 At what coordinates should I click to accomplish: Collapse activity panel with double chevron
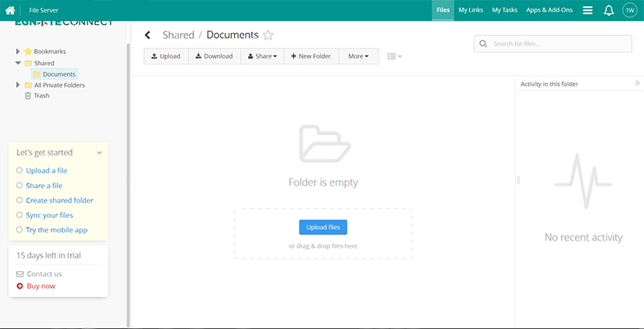[637, 84]
